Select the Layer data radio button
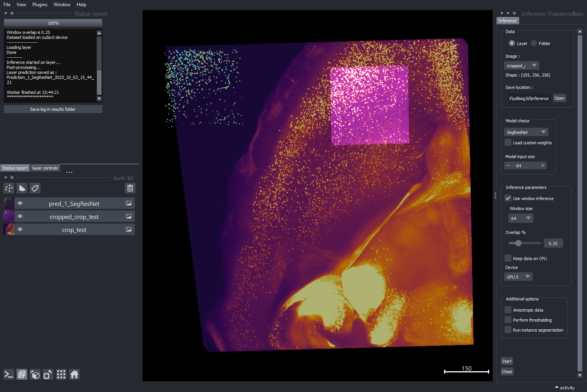This screenshot has width=587, height=392. point(512,43)
